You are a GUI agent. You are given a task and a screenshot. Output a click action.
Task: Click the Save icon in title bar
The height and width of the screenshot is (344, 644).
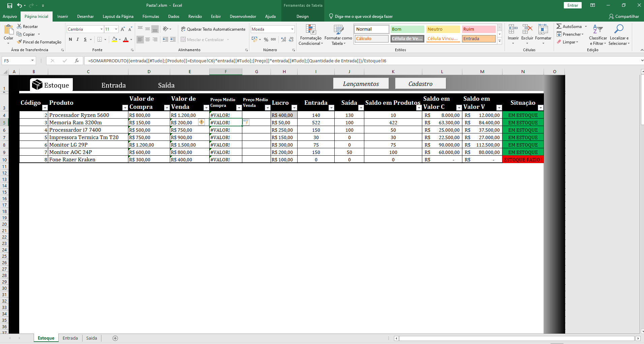(x=10, y=5)
